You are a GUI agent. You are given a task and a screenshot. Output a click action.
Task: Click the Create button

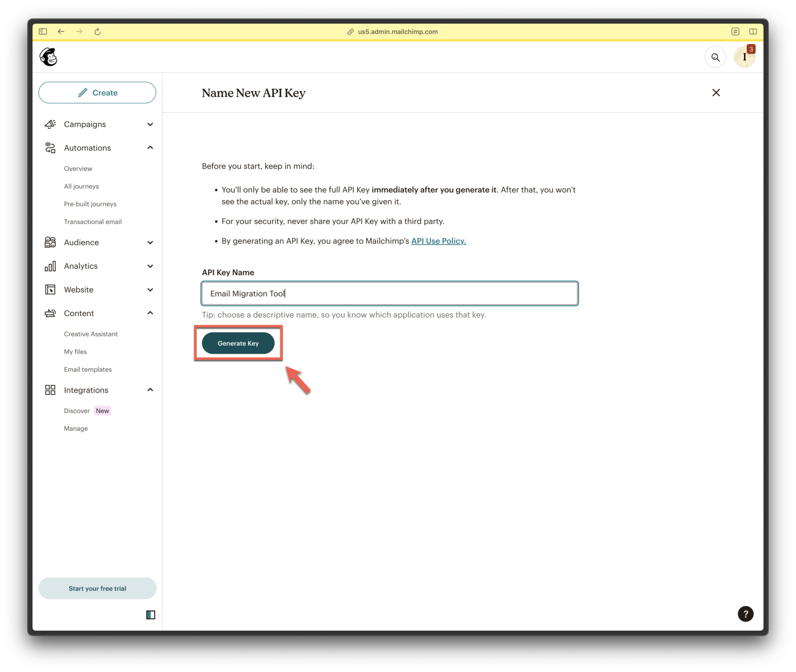pos(98,93)
